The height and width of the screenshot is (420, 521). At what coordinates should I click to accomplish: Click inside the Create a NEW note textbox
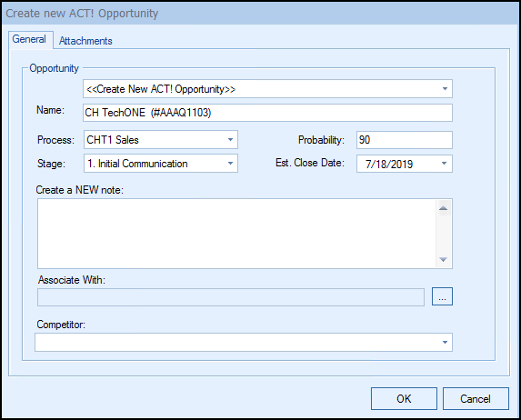(236, 234)
